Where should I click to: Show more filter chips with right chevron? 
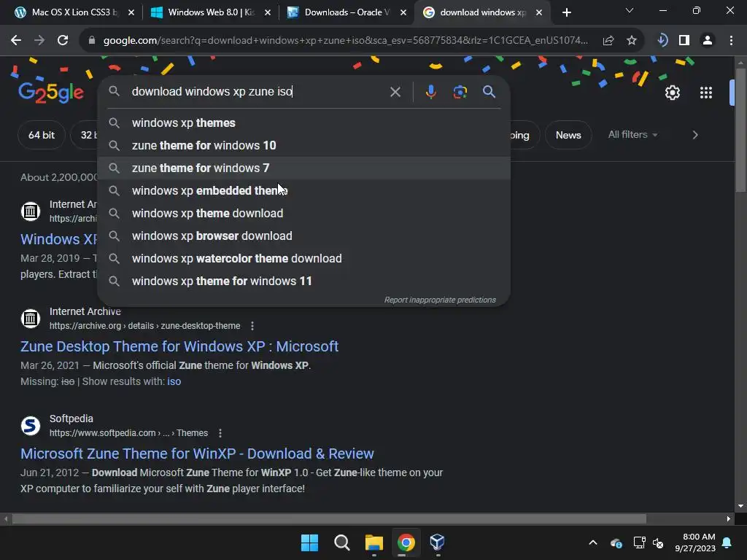695,135
